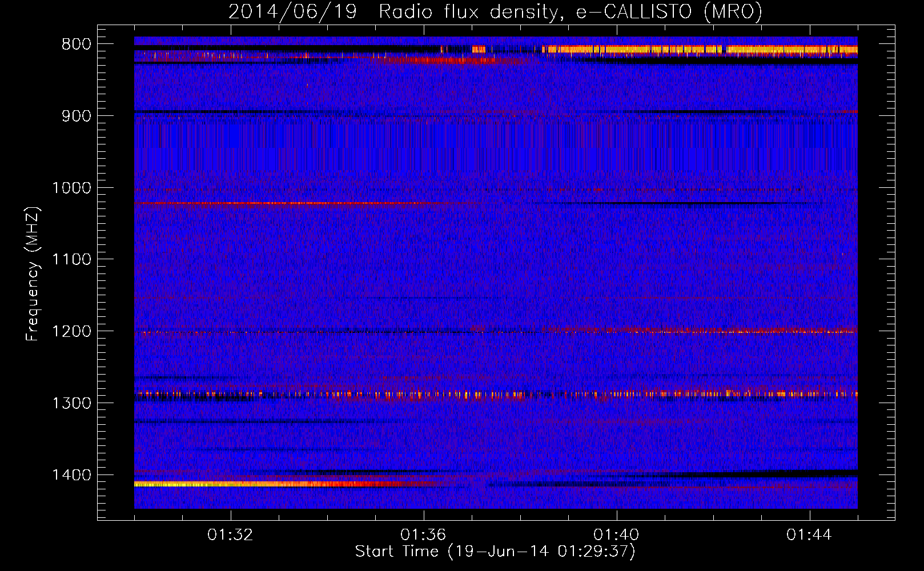Select the 1000 frequency axis label
Viewport: 924px width, 571px height.
point(71,188)
